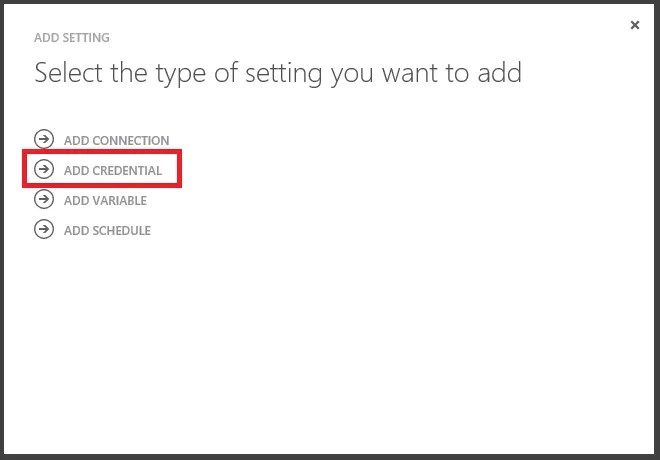Click the word 'SCHEDULE' in the last option

(x=122, y=231)
